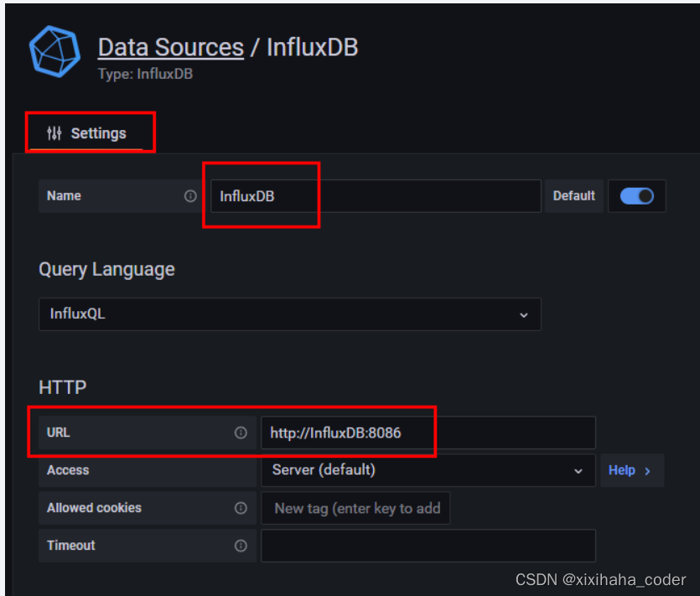Click the arrow icon on the Help button
This screenshot has height=596, width=700.
(648, 471)
